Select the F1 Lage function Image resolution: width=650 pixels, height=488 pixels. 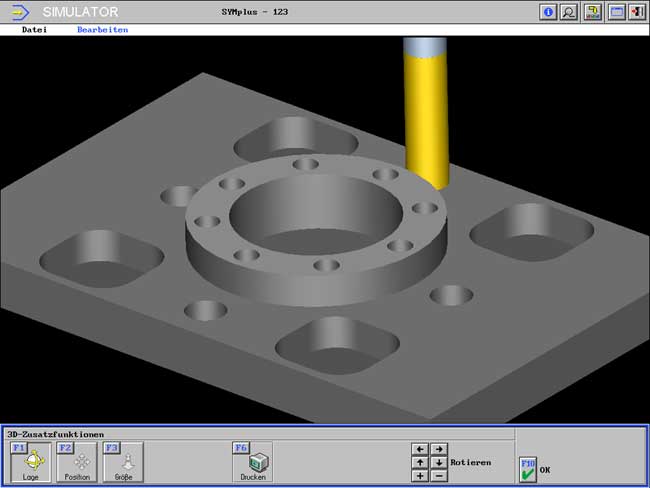[31, 462]
